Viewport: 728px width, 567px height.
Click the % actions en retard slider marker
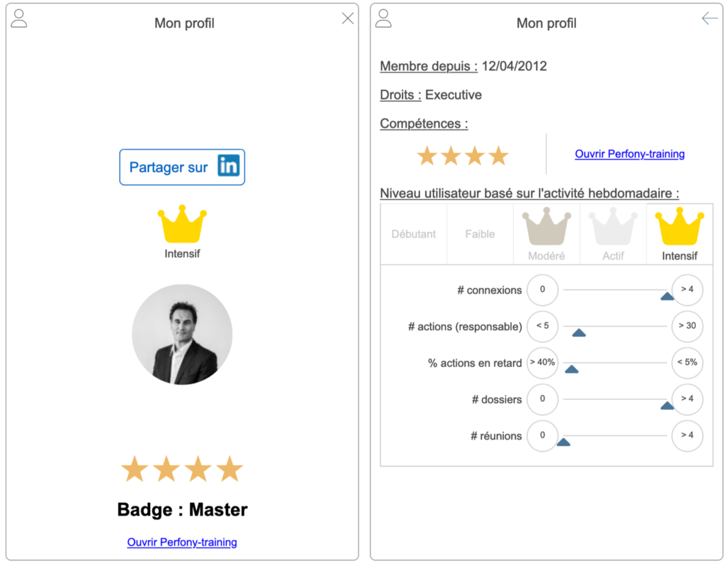(x=571, y=369)
